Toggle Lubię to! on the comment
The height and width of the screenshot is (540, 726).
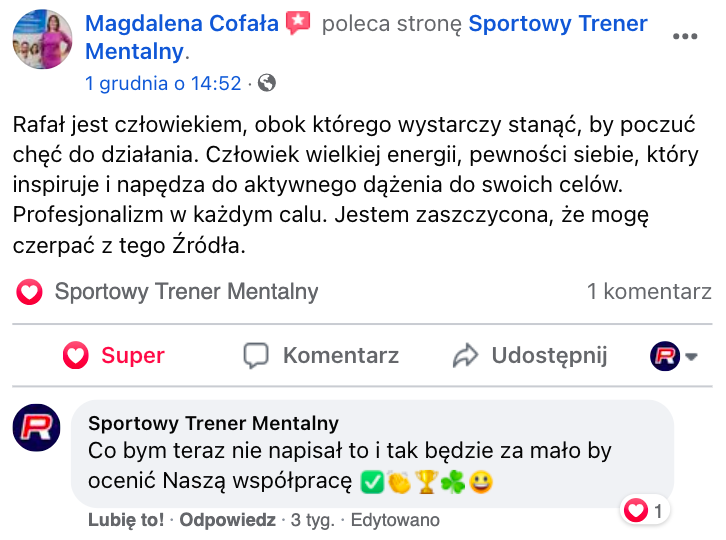(125, 521)
